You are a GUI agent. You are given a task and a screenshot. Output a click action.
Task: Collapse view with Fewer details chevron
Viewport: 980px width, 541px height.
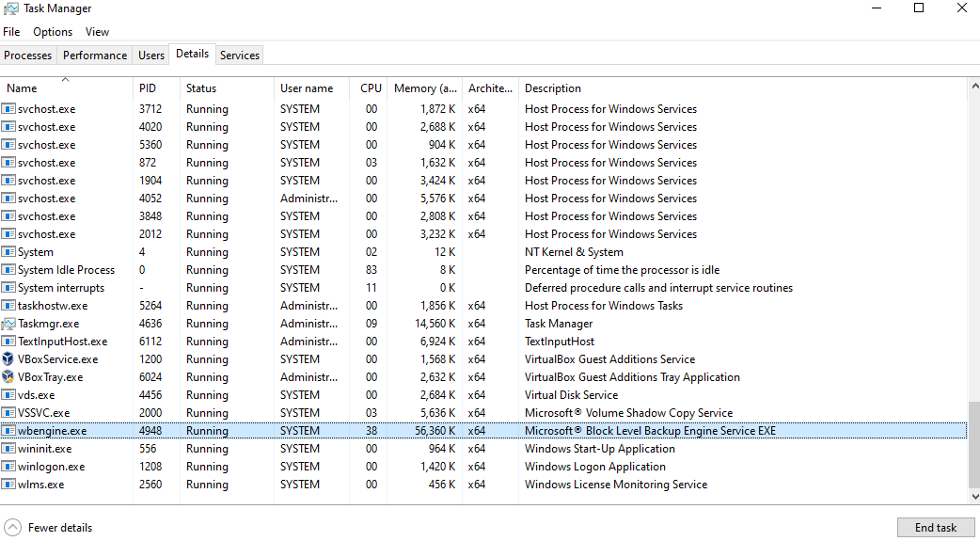tap(12, 527)
